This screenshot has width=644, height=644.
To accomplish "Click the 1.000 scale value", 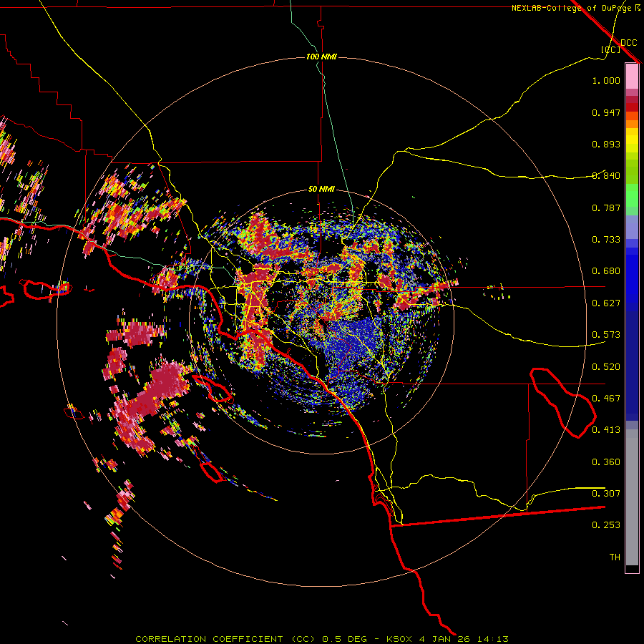I will pyautogui.click(x=606, y=80).
